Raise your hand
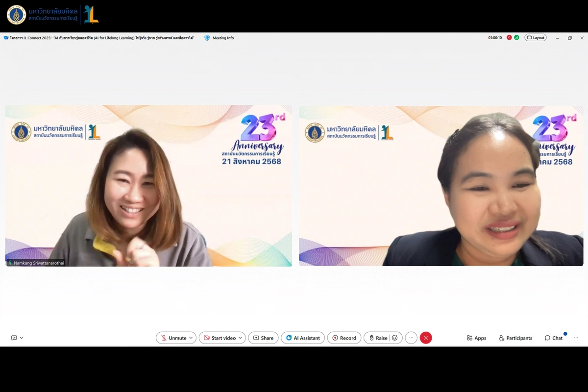Image resolution: width=588 pixels, height=392 pixels. tap(378, 338)
